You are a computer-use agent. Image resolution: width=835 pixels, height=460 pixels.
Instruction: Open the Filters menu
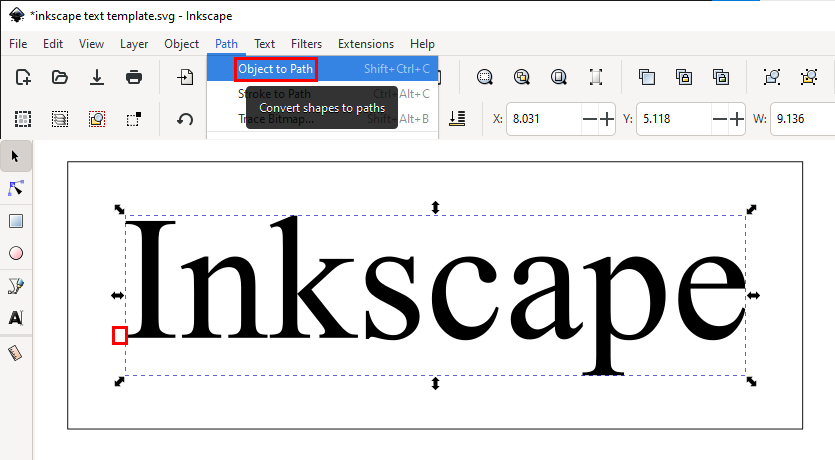click(306, 44)
